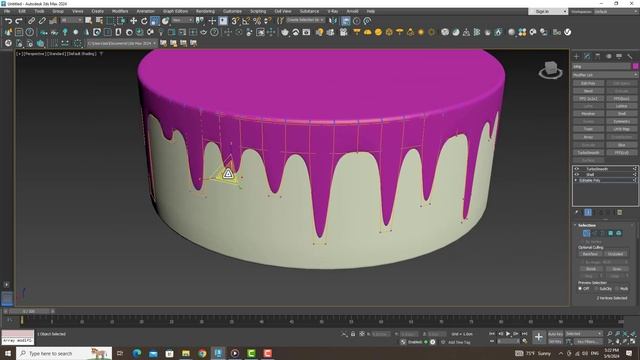Toggle 3D Snaps icon
The height and width of the screenshot is (360, 640).
coord(236,20)
